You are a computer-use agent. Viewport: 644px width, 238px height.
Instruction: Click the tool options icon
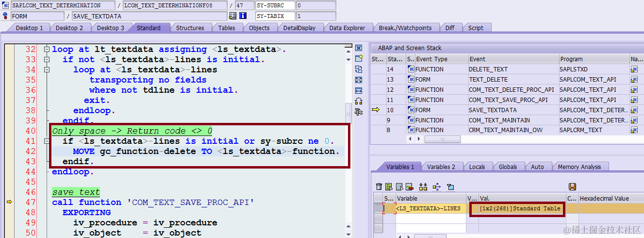pyautogui.click(x=359, y=112)
